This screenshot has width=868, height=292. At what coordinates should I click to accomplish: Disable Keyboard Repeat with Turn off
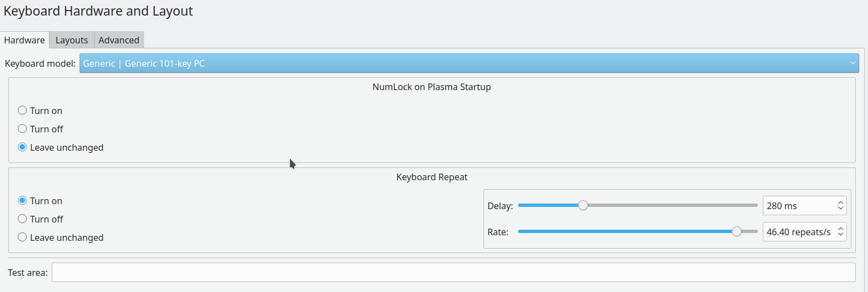click(23, 219)
